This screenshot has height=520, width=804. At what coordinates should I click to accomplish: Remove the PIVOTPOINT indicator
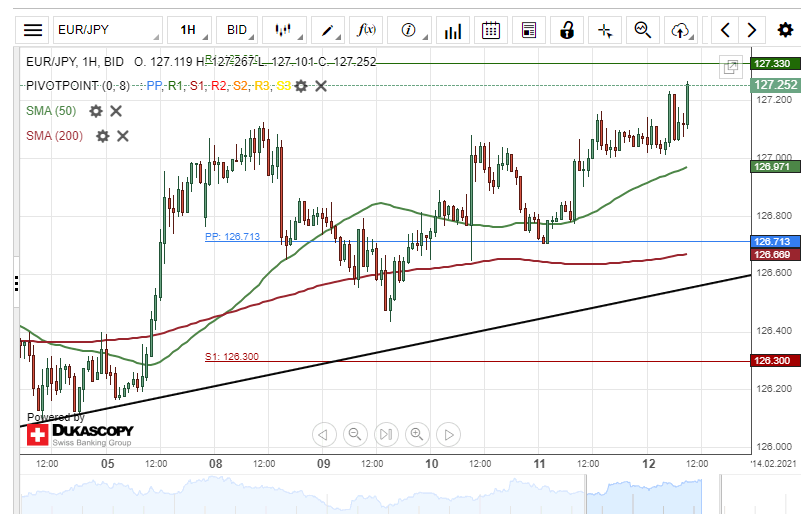click(320, 86)
